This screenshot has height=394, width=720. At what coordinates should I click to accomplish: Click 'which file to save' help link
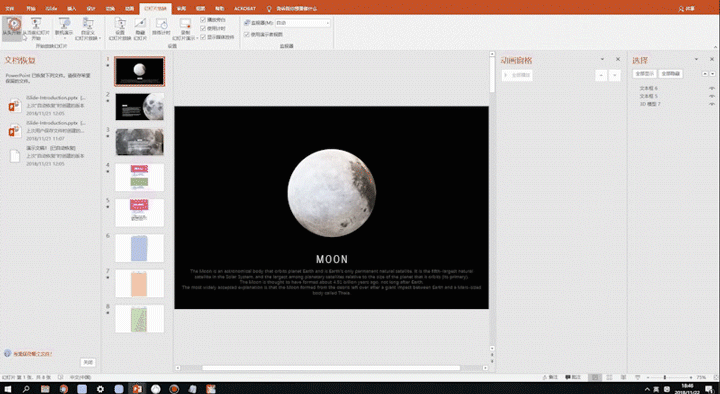coord(32,354)
